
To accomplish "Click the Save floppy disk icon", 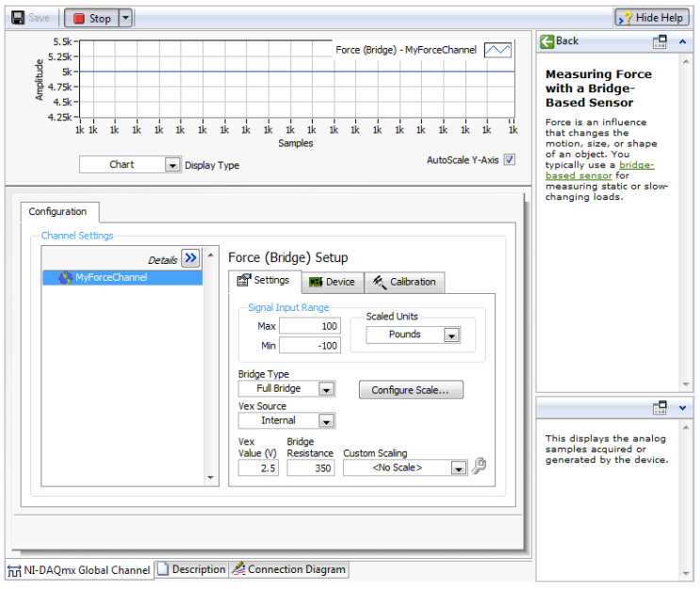I will click(18, 18).
